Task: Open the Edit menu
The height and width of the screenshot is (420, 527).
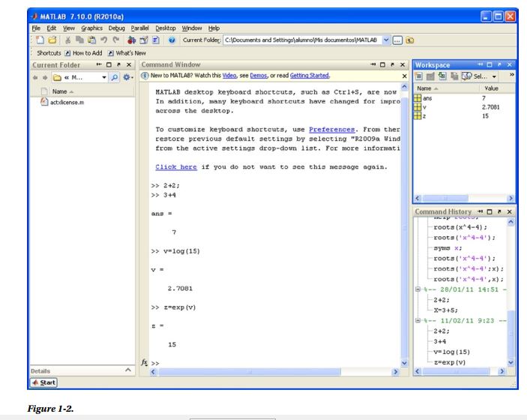Action: [x=51, y=28]
